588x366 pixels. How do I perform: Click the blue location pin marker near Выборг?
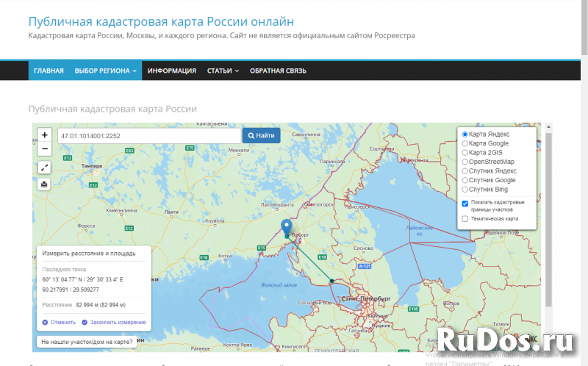[287, 226]
